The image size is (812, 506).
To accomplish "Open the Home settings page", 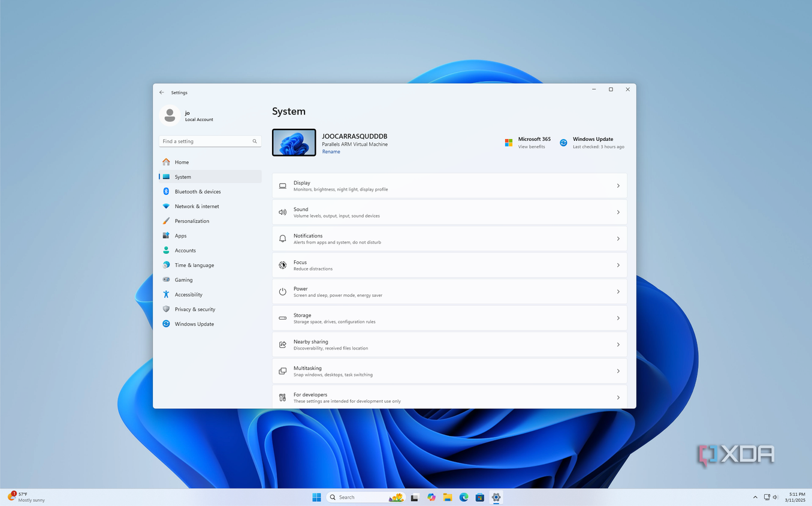I will tap(210, 162).
